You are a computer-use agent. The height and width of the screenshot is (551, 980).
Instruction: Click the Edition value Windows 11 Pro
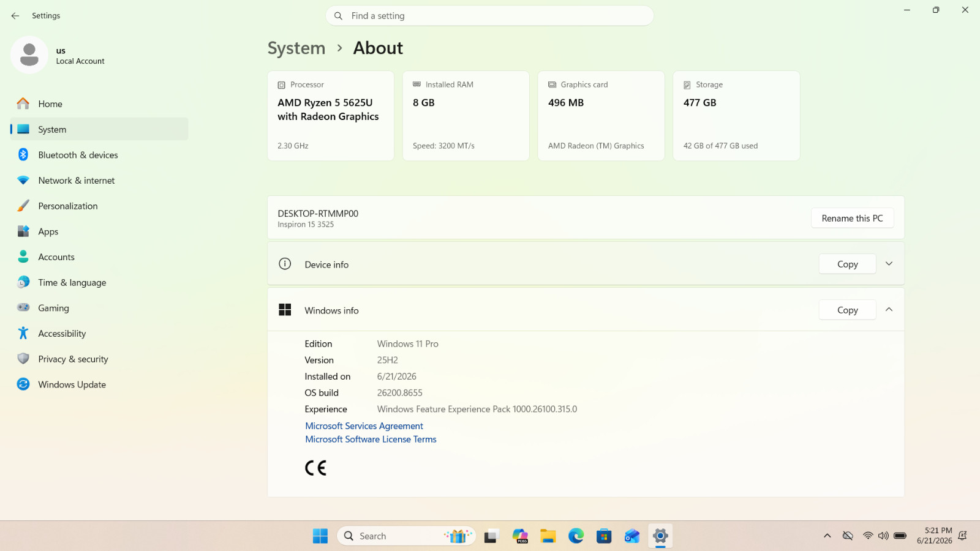click(408, 344)
